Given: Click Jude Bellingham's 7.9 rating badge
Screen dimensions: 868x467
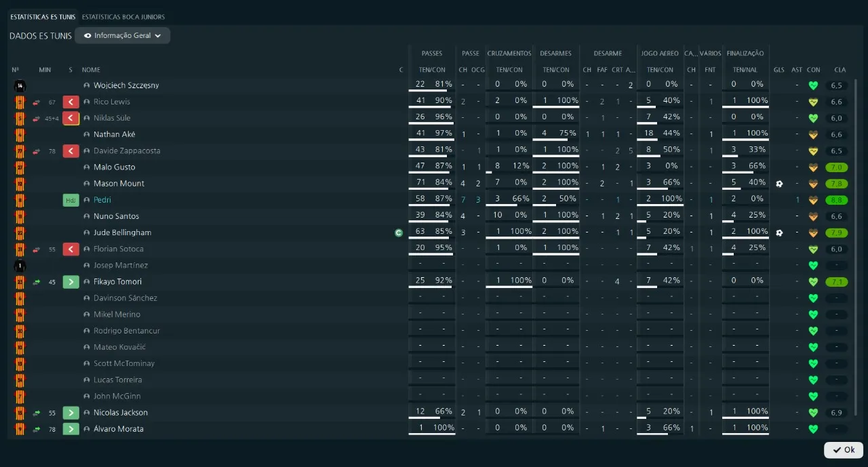Looking at the screenshot, I should click(x=837, y=232).
